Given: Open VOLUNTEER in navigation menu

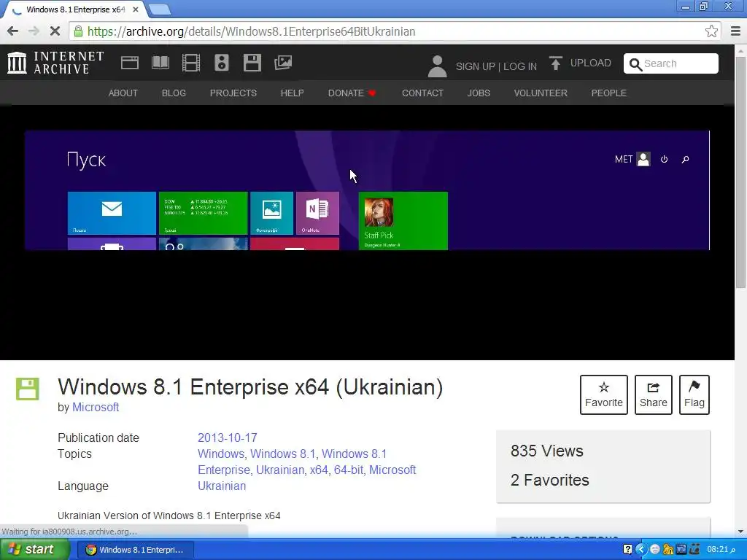Looking at the screenshot, I should (541, 93).
